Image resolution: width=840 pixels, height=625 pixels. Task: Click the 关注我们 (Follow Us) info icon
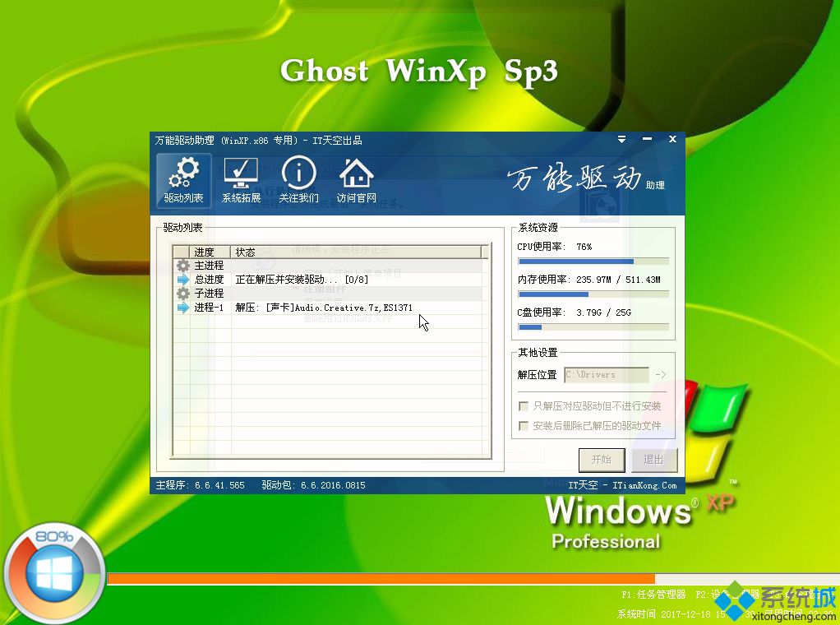click(298, 180)
